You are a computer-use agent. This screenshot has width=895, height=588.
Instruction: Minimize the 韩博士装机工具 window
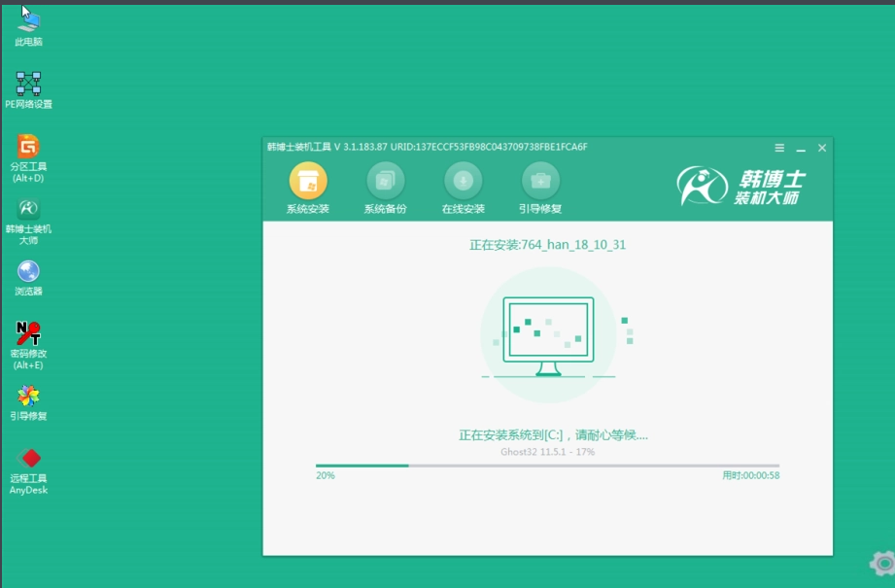pyautogui.click(x=801, y=148)
